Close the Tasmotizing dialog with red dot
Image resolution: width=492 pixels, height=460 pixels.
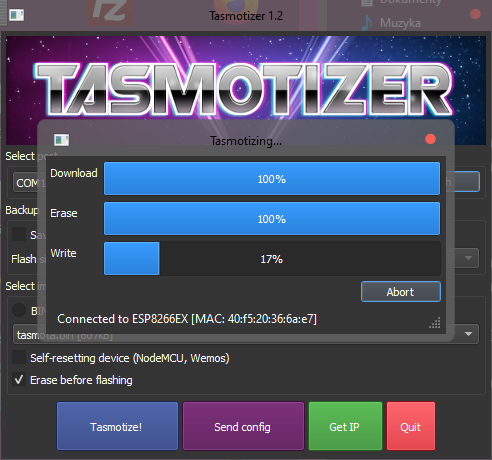click(430, 139)
